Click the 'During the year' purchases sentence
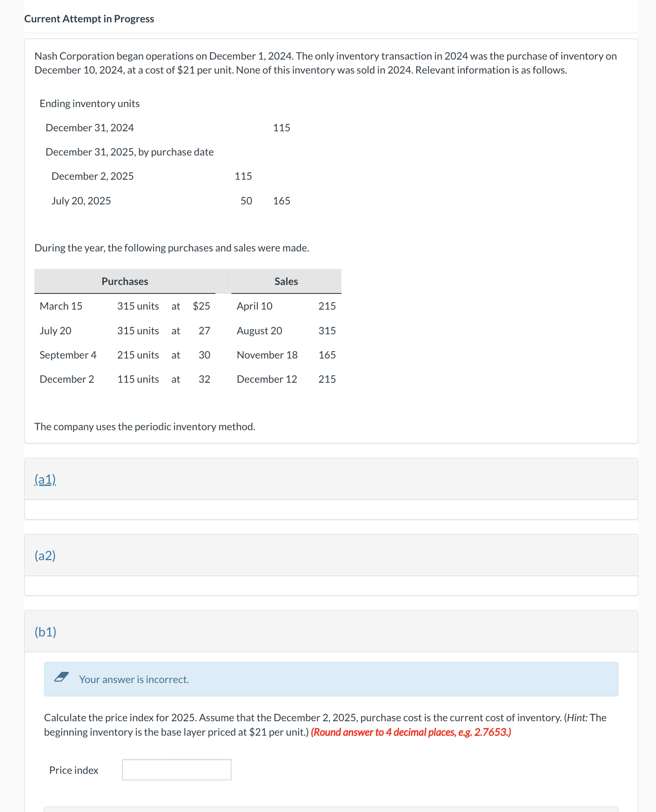Screen dimensions: 656x812 point(172,248)
